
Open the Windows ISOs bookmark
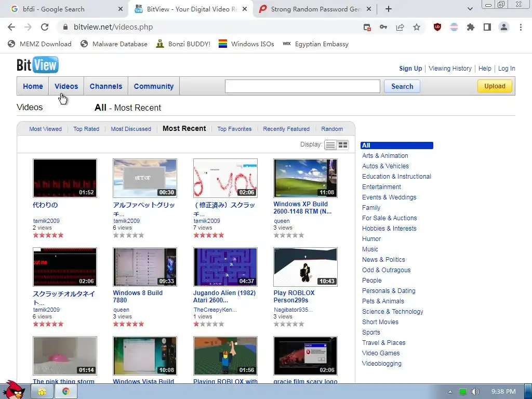click(x=246, y=44)
